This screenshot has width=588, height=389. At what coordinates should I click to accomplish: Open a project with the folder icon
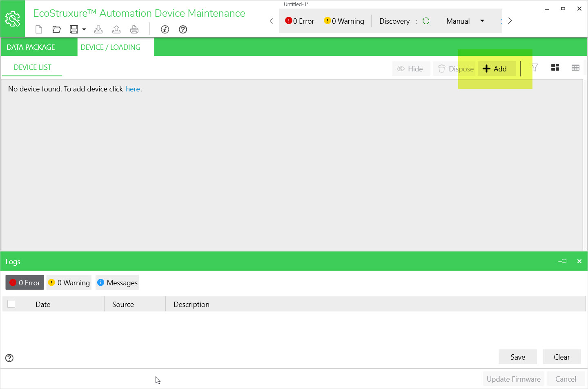click(57, 29)
